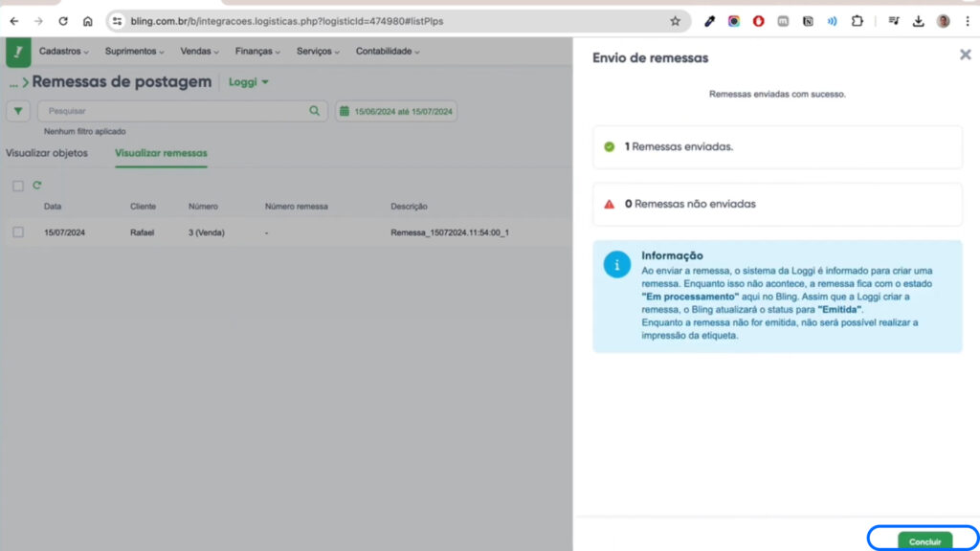This screenshot has height=551, width=980.
Task: View site information icon in address bar
Action: click(117, 21)
